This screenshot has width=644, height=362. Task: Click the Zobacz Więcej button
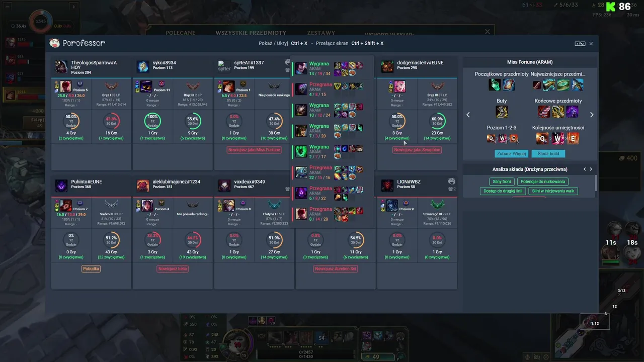click(511, 153)
